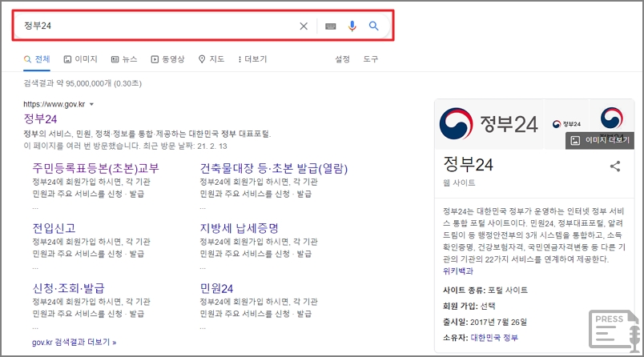Open the 전입신고 sitelink
This screenshot has height=357, width=644.
tap(54, 228)
